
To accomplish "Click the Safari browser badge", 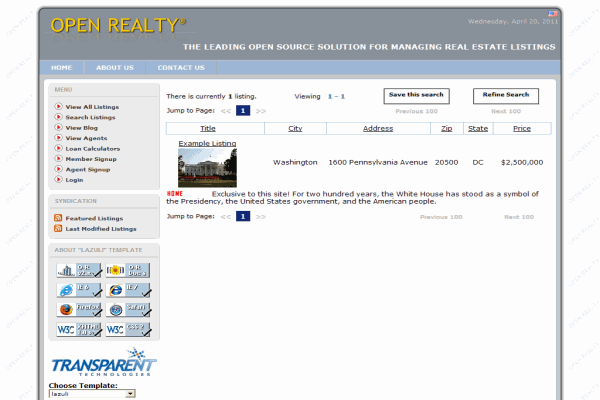I will point(128,310).
